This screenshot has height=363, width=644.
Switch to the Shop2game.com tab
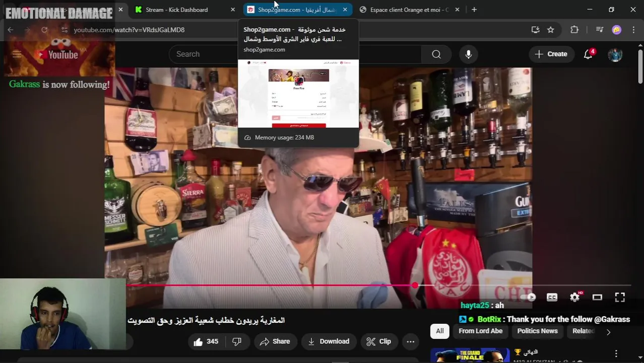[x=297, y=10]
